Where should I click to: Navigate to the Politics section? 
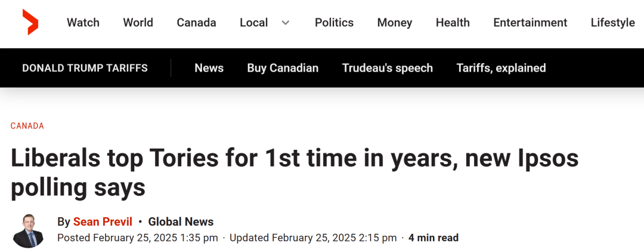pyautogui.click(x=334, y=23)
